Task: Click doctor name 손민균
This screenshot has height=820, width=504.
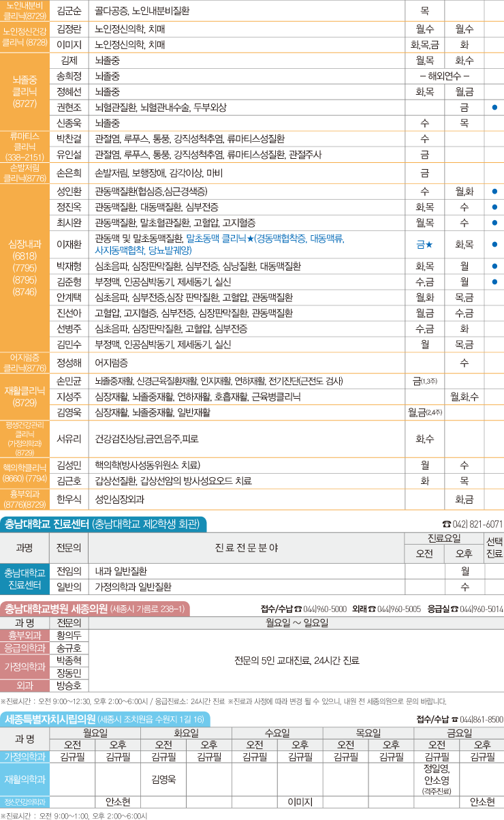Action: [x=69, y=380]
